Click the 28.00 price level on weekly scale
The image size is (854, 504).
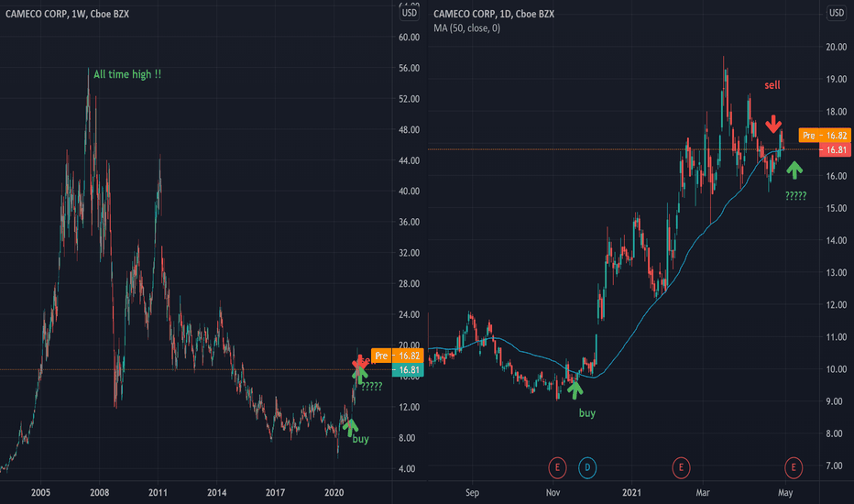[x=409, y=284]
